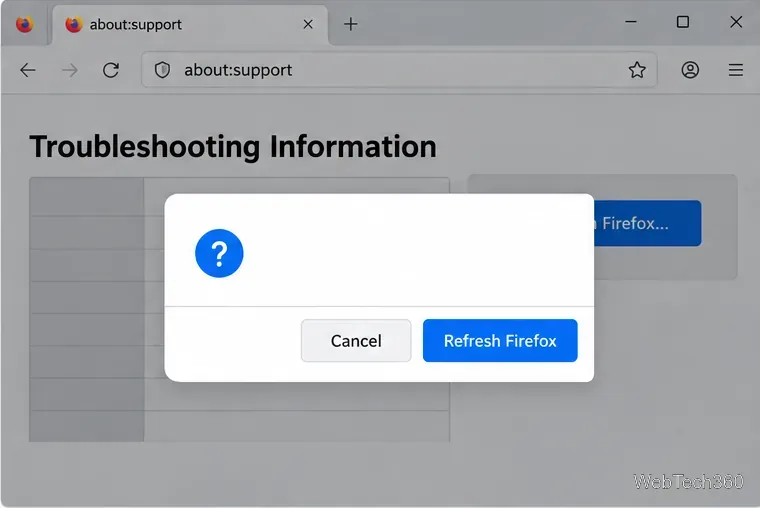Cancel the refresh dialog
The width and height of the screenshot is (760, 508).
pyautogui.click(x=356, y=340)
